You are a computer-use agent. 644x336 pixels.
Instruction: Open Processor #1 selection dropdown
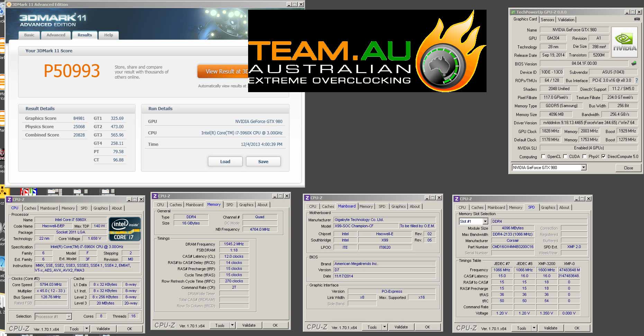click(69, 316)
